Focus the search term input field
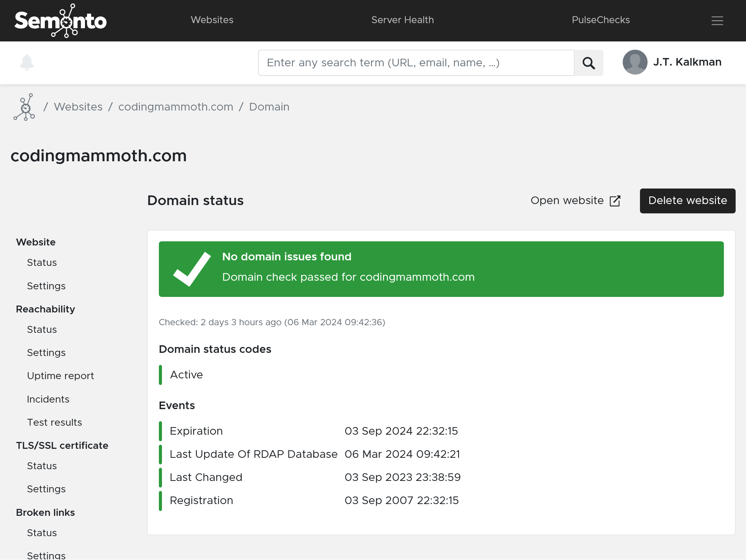The height and width of the screenshot is (560, 746). 416,63
